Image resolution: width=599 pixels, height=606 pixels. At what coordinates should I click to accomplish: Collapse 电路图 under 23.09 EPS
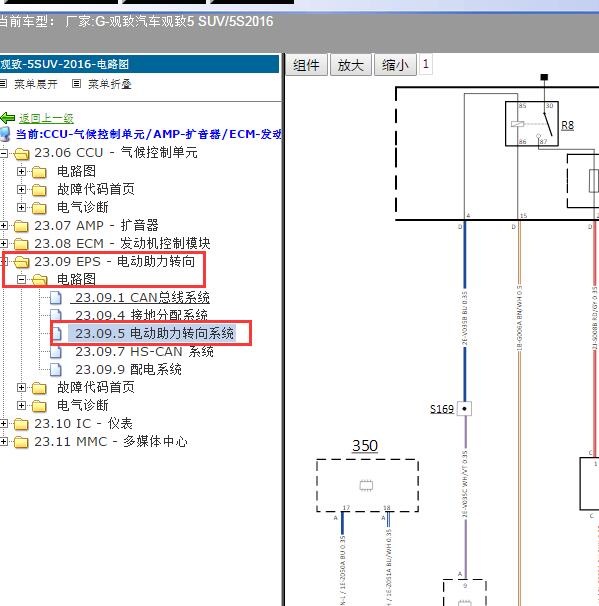click(x=22, y=279)
